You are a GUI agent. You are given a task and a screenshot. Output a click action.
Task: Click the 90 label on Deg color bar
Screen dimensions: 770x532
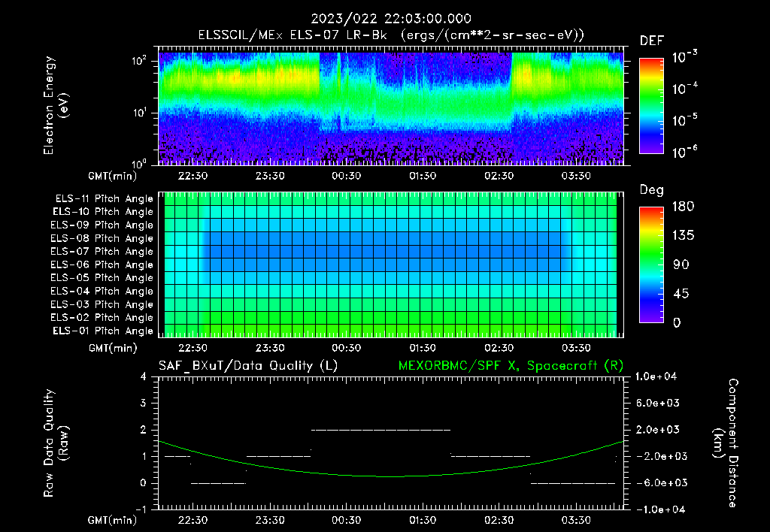(x=681, y=265)
